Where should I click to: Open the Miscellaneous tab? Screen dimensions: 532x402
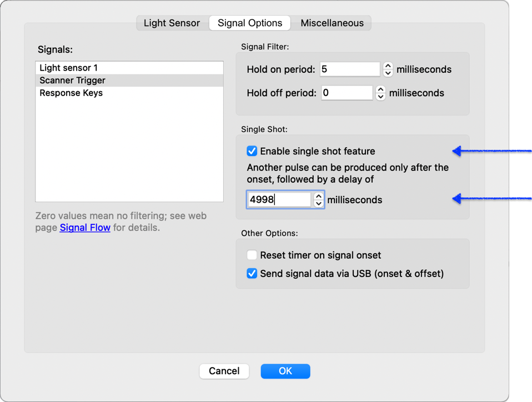(332, 23)
